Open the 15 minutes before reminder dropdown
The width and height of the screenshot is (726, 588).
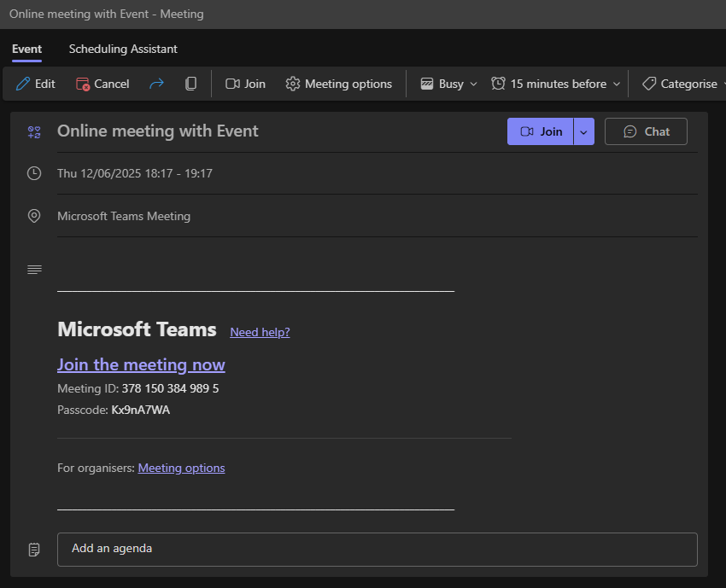pyautogui.click(x=555, y=84)
